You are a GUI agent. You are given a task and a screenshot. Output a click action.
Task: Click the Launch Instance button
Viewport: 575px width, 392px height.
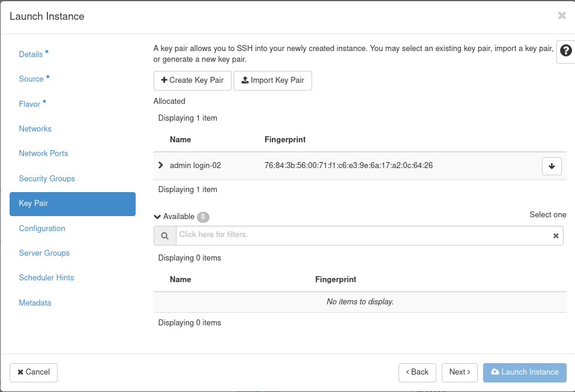pos(524,372)
